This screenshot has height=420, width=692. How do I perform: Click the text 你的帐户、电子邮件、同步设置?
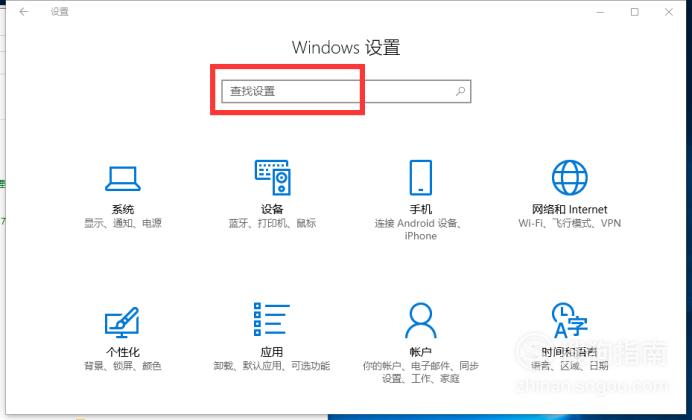click(421, 372)
